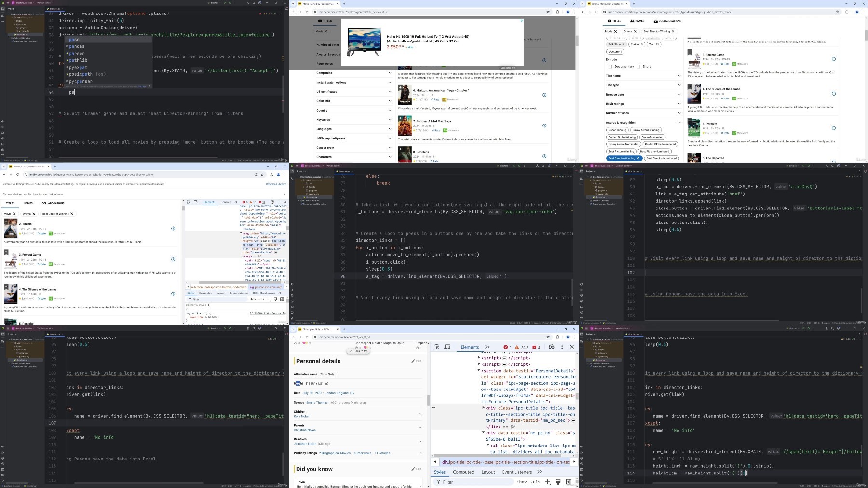This screenshot has width=868, height=488.
Task: Open DevTools kebab menu in Christopher Nolan window
Action: 562,347
